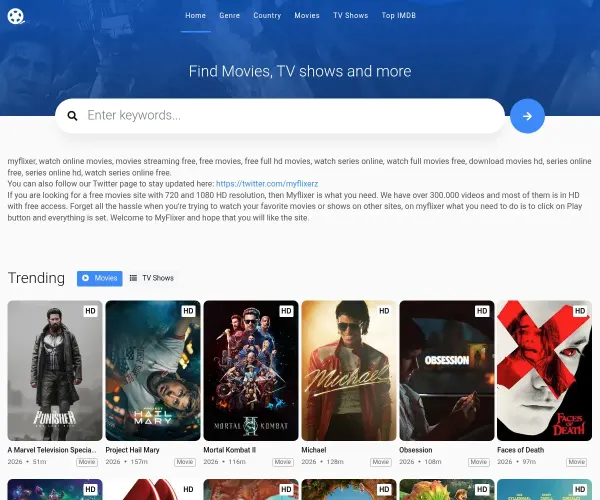Viewport: 600px width, 500px height.
Task: Click Movie tag under Faces of Death
Action: pos(577,462)
